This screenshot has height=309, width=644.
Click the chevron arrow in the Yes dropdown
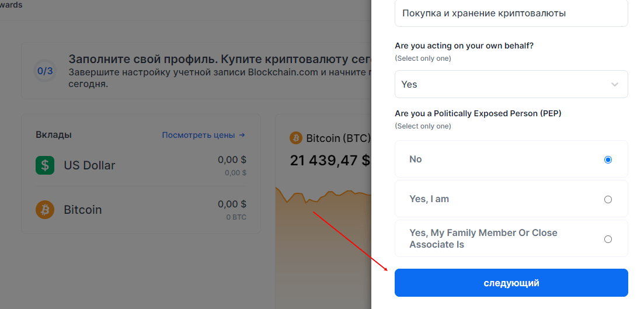pos(614,85)
